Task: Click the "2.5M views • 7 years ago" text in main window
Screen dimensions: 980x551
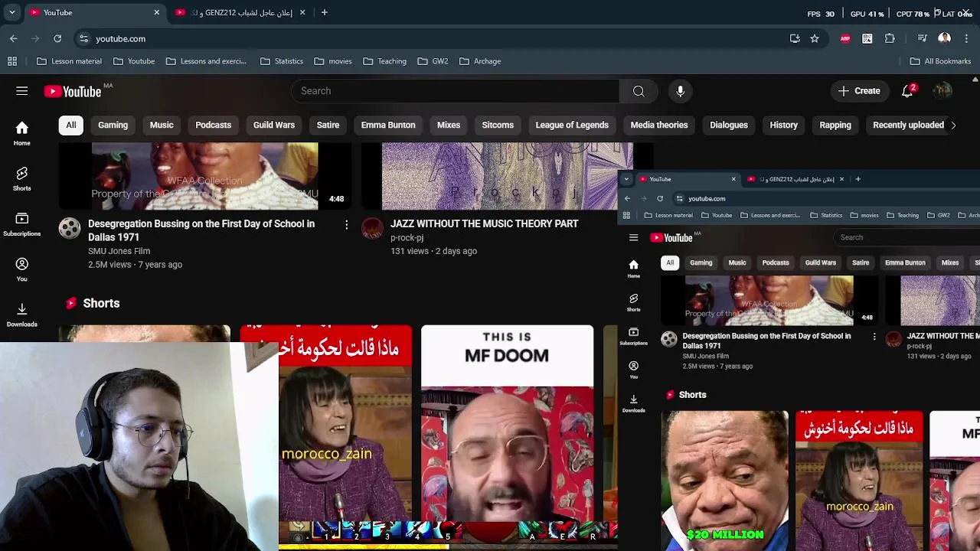Action: click(135, 265)
